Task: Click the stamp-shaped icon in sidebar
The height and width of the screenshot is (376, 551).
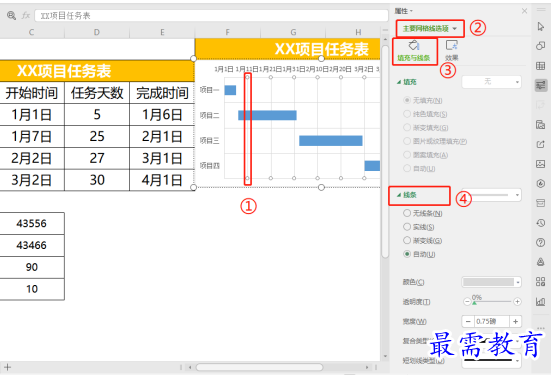Action: click(541, 262)
